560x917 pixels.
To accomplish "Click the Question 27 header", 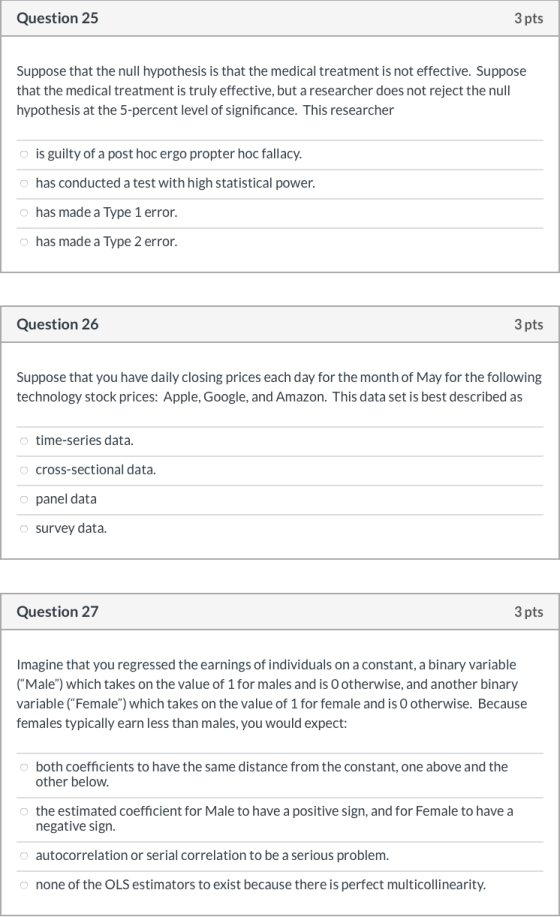I will tap(57, 612).
